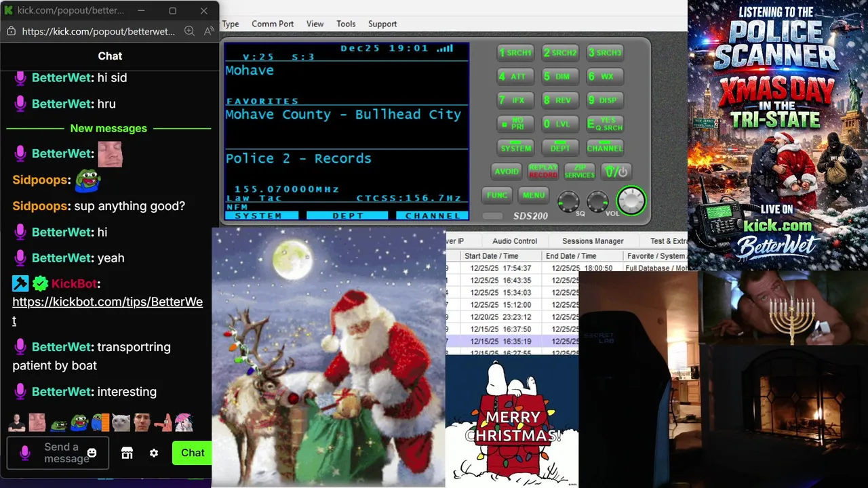The image size is (868, 488).
Task: Select session row 12/25/25 15:12:00
Action: 512,305
